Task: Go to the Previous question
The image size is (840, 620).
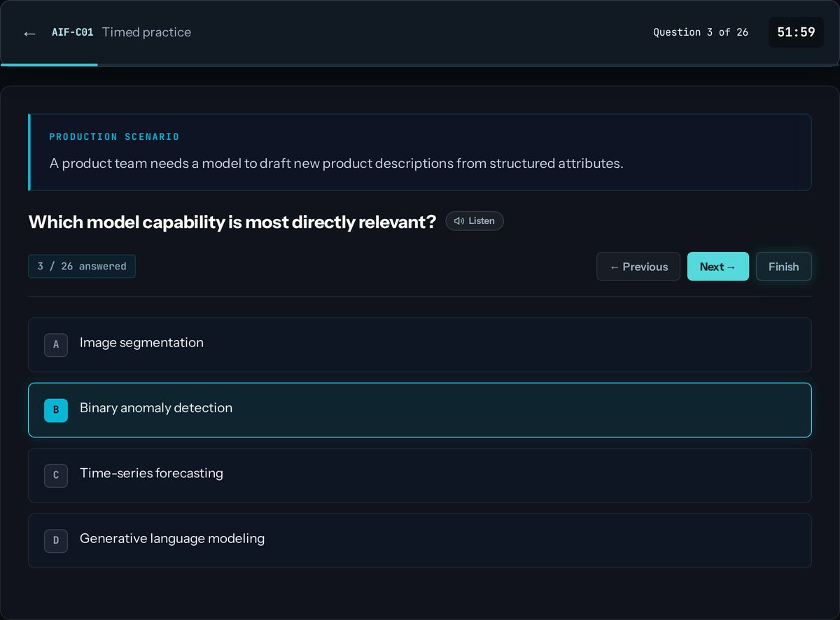Action: [638, 267]
